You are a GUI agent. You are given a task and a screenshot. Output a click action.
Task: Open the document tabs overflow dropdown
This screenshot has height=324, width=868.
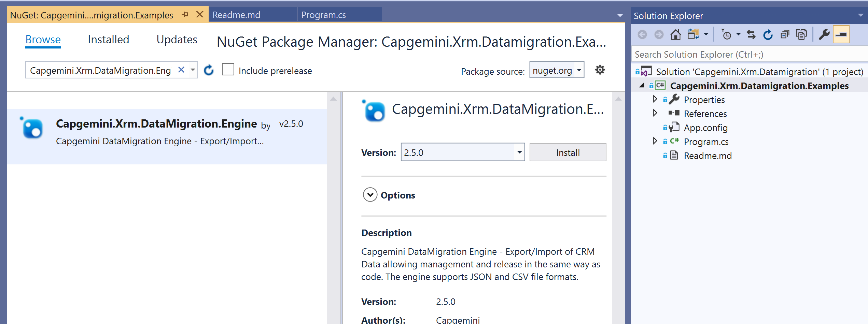tap(620, 15)
